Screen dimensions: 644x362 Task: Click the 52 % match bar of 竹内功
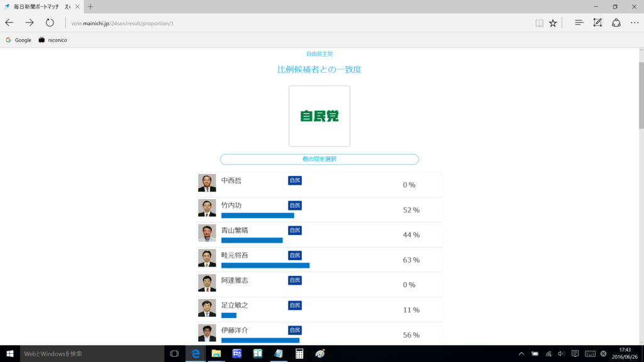coord(257,216)
